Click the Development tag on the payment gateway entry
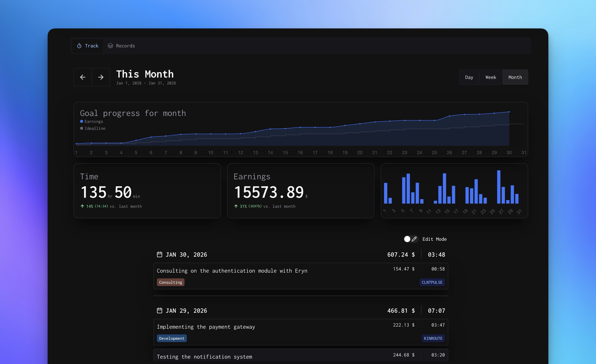 [x=171, y=338]
